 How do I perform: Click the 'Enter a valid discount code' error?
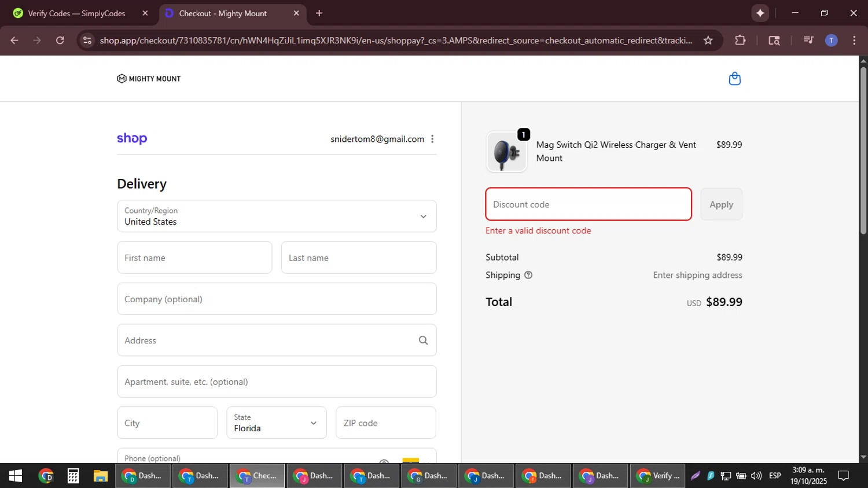(x=538, y=230)
